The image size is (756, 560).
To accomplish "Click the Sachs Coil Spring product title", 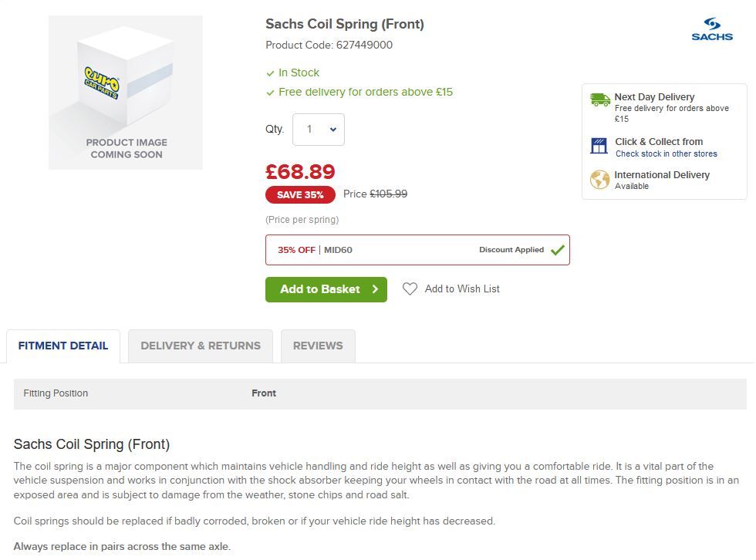I will pos(345,24).
